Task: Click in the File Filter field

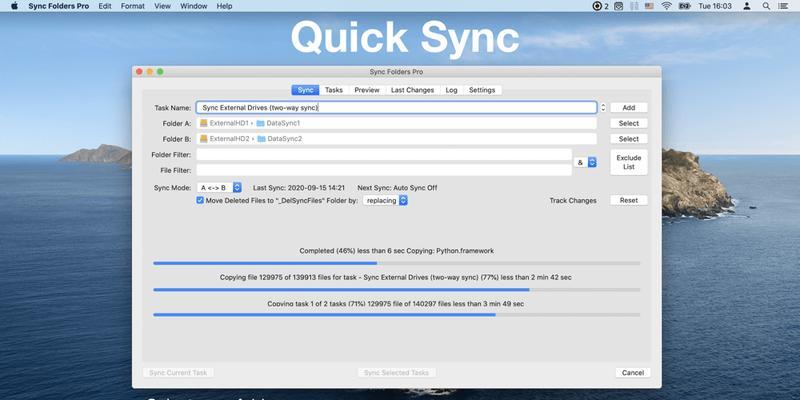Action: (x=384, y=170)
